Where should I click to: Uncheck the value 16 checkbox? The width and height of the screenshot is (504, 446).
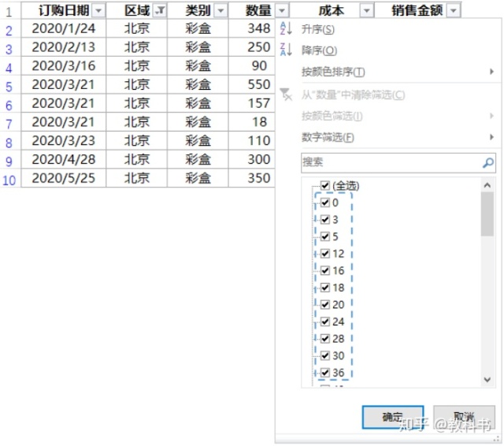pos(325,271)
